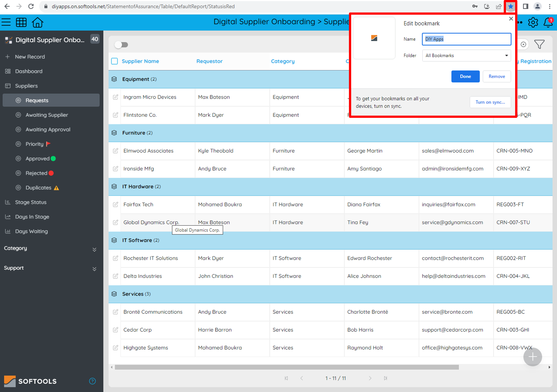
Task: Edit the Ingram Micro Devices record
Action: coord(115,97)
